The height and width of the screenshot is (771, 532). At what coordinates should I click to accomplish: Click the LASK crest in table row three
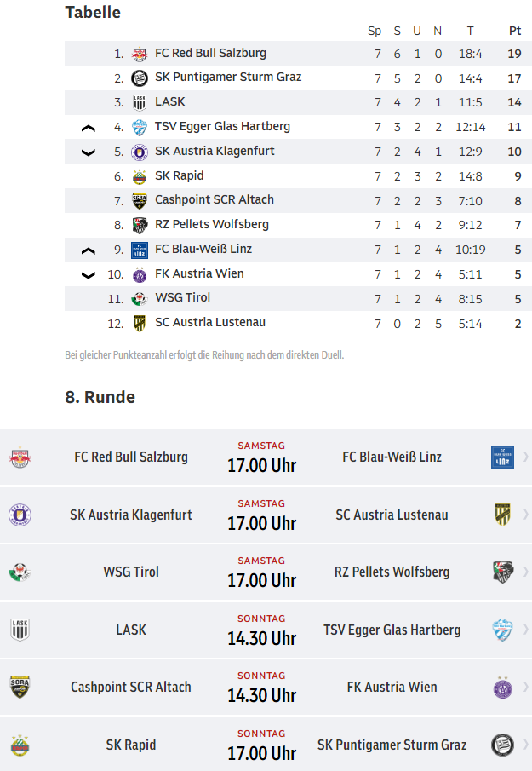pyautogui.click(x=140, y=102)
